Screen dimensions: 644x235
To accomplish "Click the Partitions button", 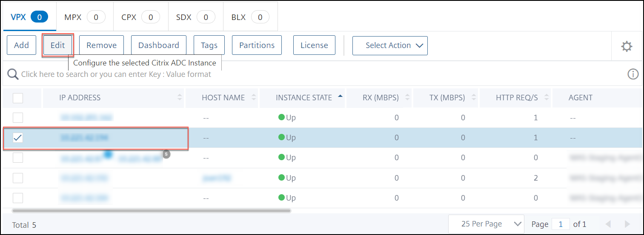I will [x=257, y=45].
